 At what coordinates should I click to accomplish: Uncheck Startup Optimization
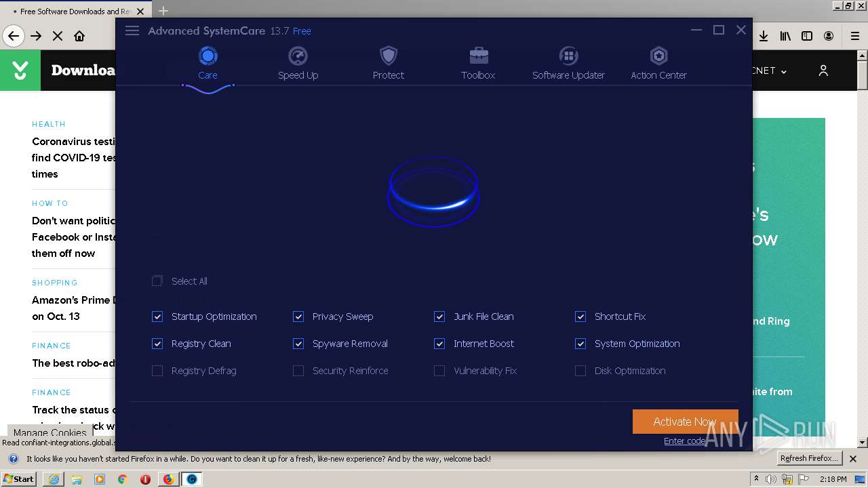(157, 317)
